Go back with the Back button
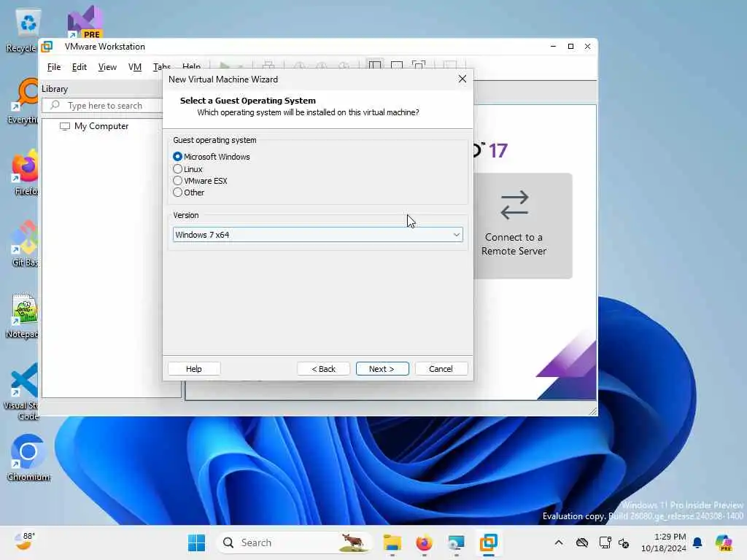This screenshot has height=560, width=747. click(323, 368)
